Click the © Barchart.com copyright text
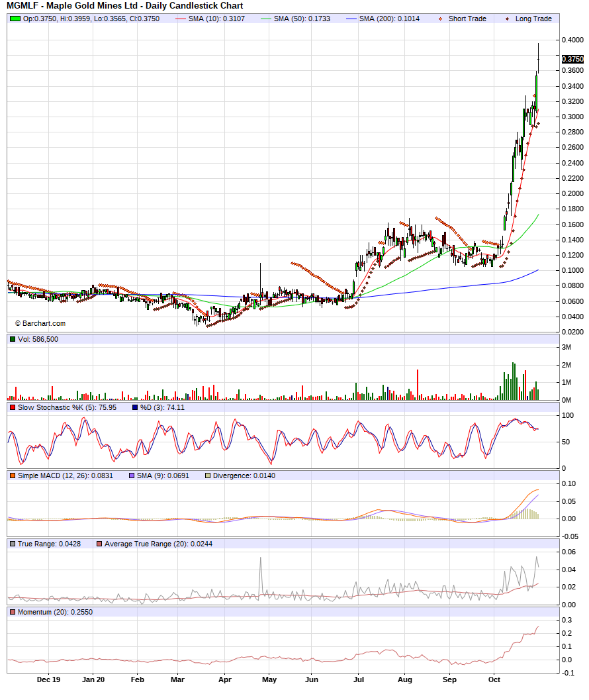Viewport: 589px width, 700px height. [x=40, y=323]
